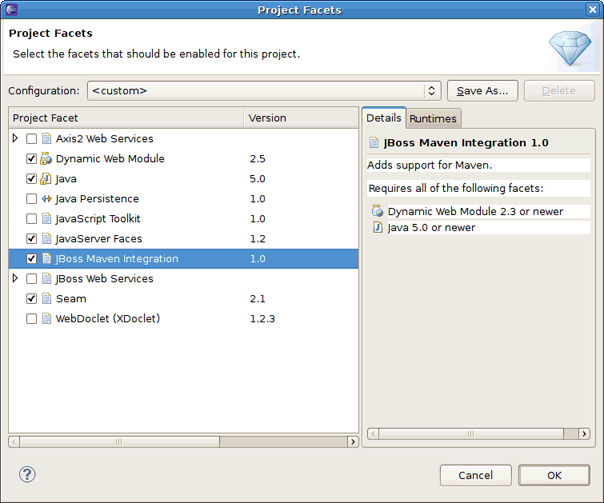Viewport: 604px width, 503px height.
Task: Switch to the Runtimes tab
Action: (433, 119)
